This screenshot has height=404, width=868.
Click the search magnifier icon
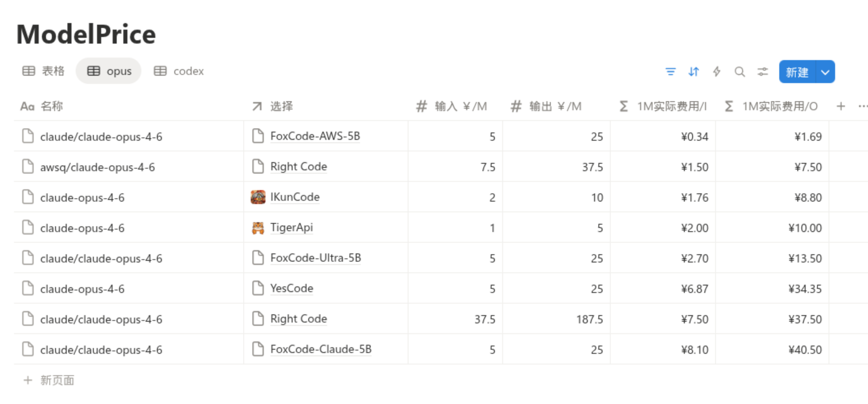tap(740, 72)
